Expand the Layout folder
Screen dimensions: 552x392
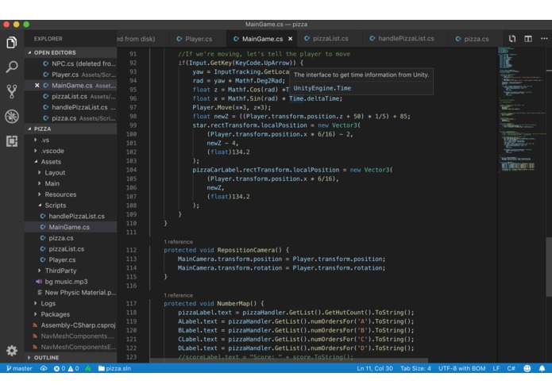coord(71,173)
